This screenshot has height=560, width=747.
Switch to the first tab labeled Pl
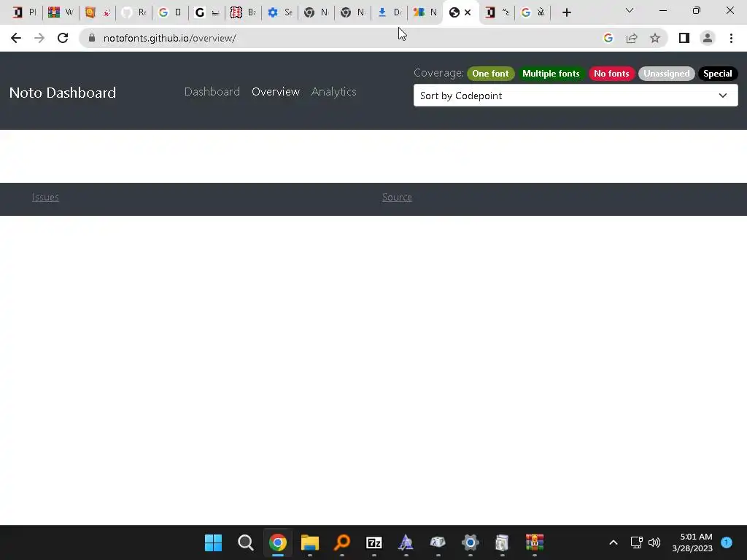[x=24, y=12]
